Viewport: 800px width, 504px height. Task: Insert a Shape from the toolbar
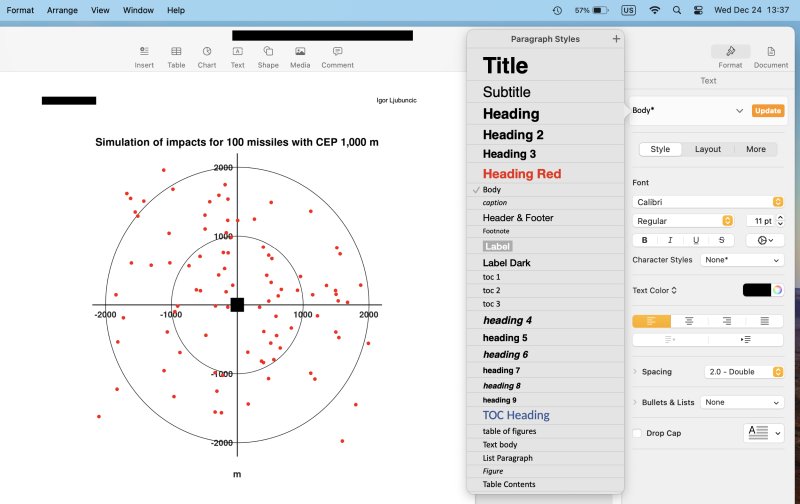click(x=268, y=56)
